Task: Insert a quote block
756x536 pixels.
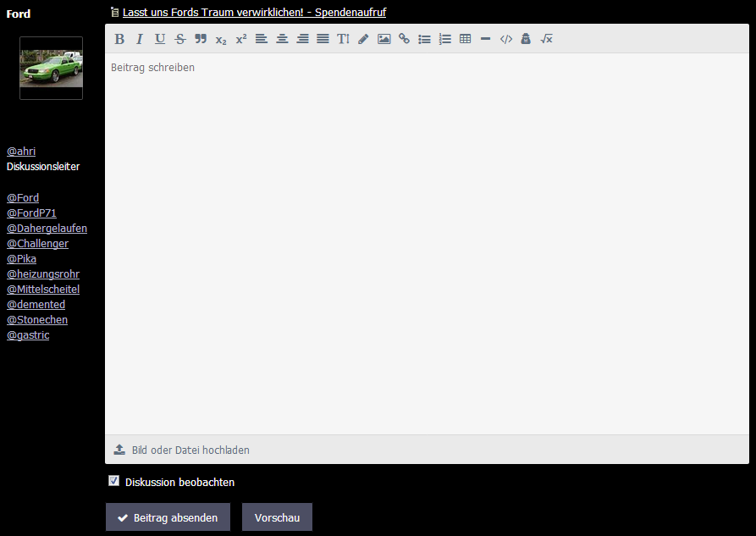Action: pos(201,39)
